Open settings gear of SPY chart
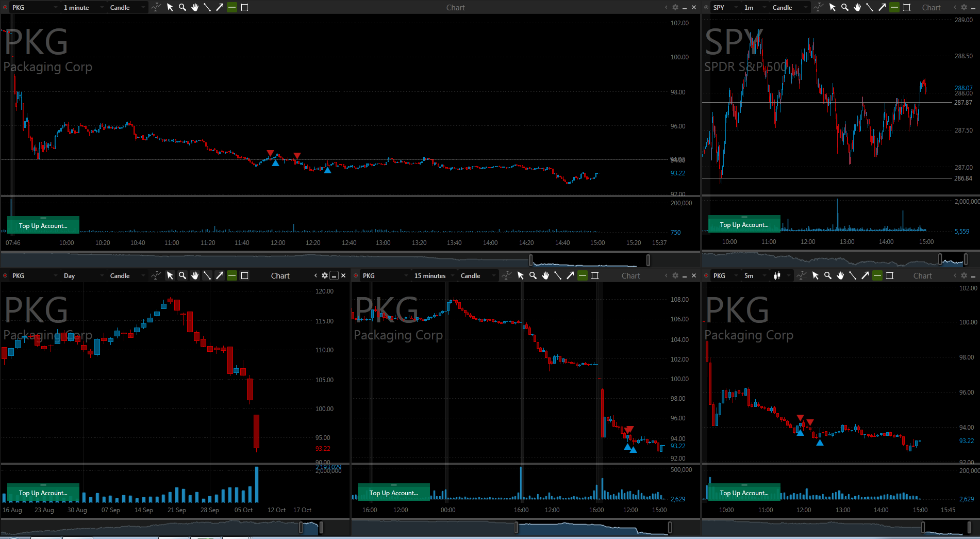The image size is (980, 539). pos(964,7)
